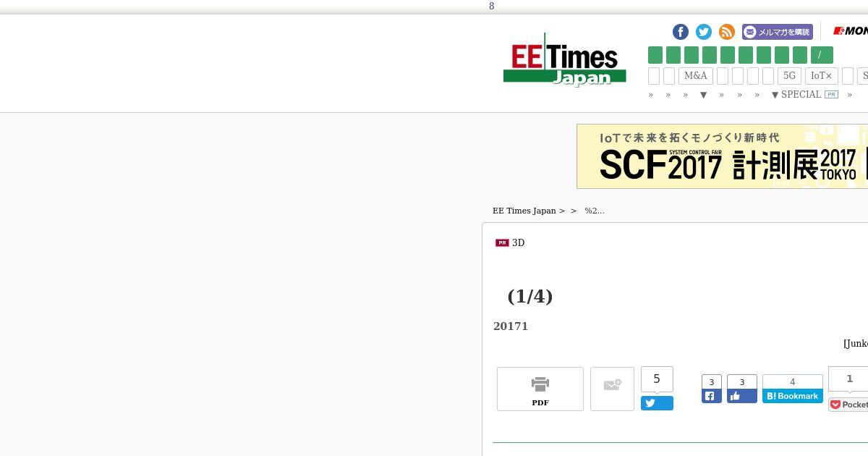Go to EE Times Japan breadcrumb link
This screenshot has width=868, height=456.
(524, 211)
